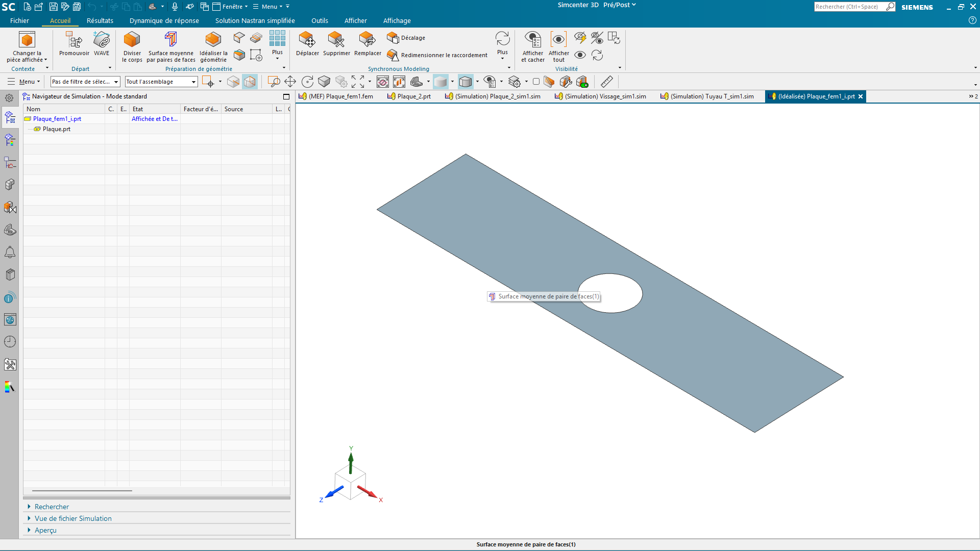The image size is (980, 551).
Task: Click Changer la pièce affichée button
Action: point(27,47)
